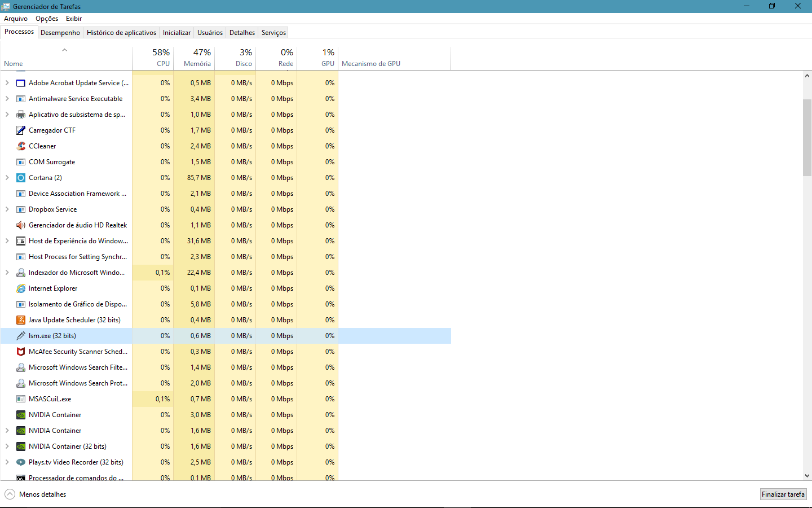Click the Task Manager title bar icon
This screenshot has height=508, width=812.
[x=6, y=6]
